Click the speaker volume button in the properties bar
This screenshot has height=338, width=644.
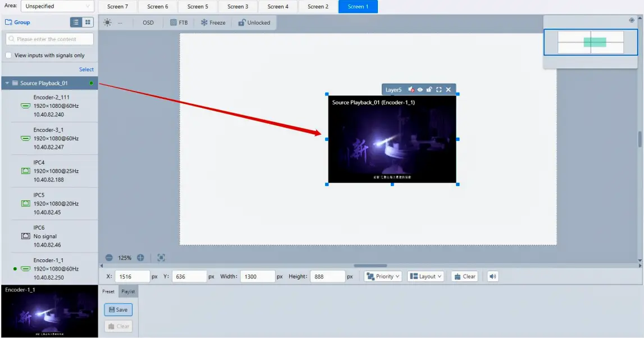pyautogui.click(x=492, y=276)
